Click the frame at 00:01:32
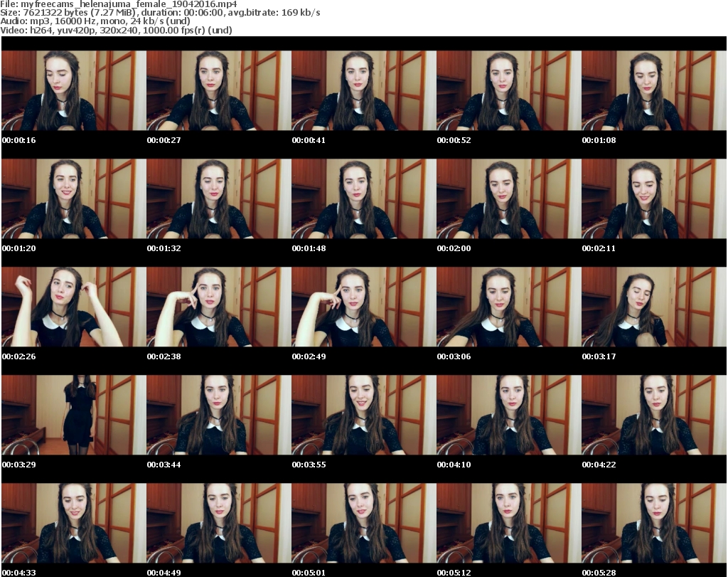 coord(219,198)
